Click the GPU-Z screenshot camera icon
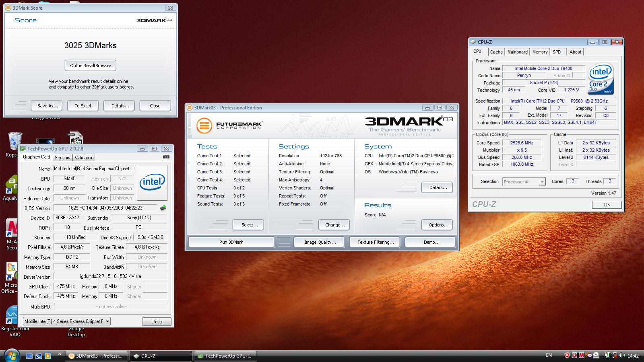644x362 pixels. point(166,157)
